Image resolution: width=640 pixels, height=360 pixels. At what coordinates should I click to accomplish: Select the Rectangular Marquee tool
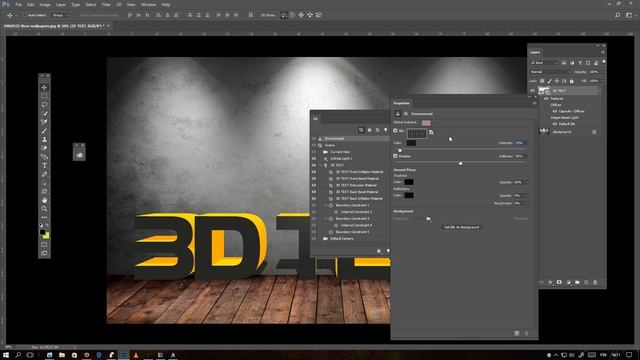44,96
